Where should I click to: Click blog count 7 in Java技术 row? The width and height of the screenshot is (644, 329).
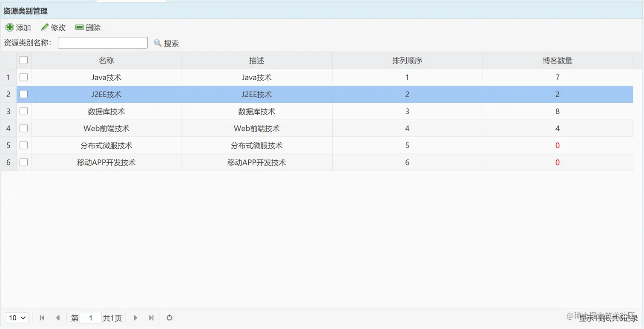[558, 78]
